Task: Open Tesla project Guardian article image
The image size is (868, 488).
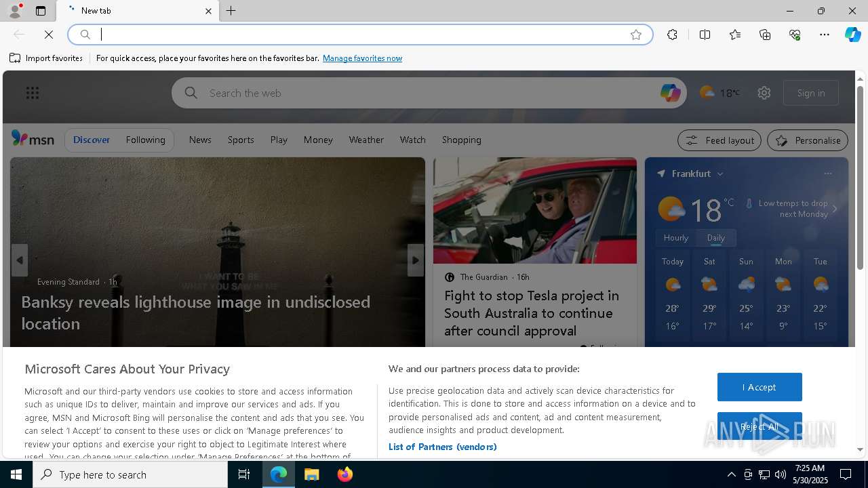Action: pos(535,211)
